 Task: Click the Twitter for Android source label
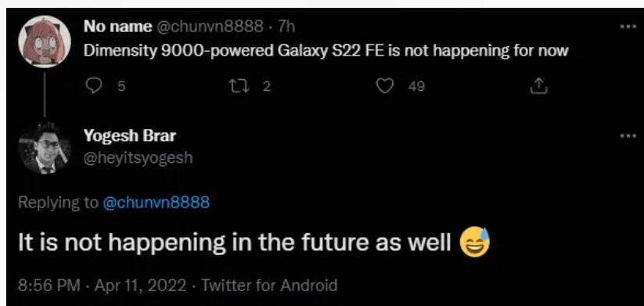(x=268, y=285)
